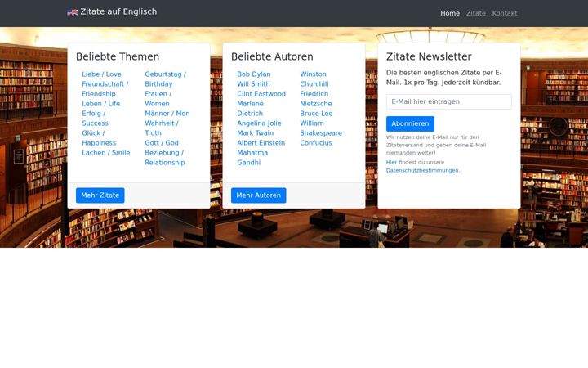588x368 pixels.
Task: Open the Zitate menu item
Action: click(x=476, y=13)
